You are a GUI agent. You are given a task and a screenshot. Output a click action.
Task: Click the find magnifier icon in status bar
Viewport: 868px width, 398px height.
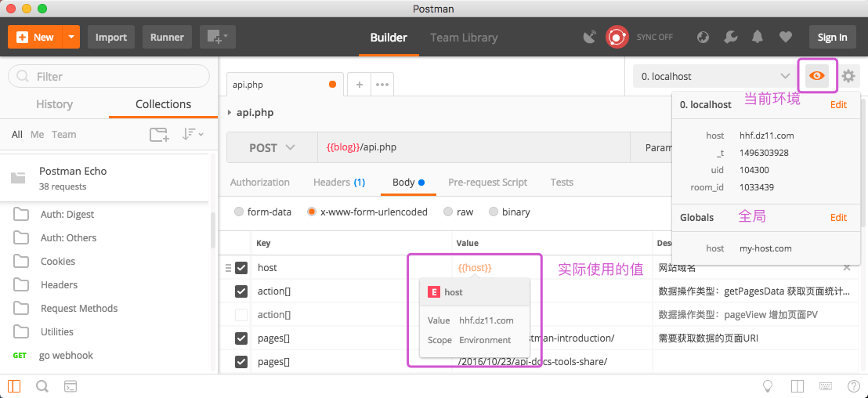coord(42,386)
